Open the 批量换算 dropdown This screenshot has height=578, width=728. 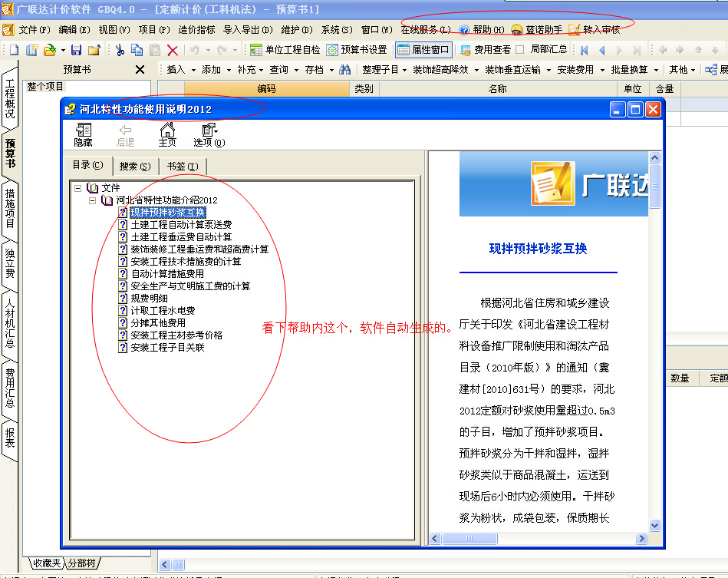click(634, 70)
